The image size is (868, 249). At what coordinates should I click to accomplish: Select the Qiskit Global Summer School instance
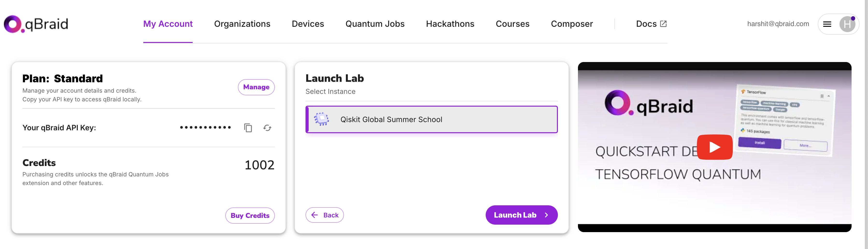point(432,119)
